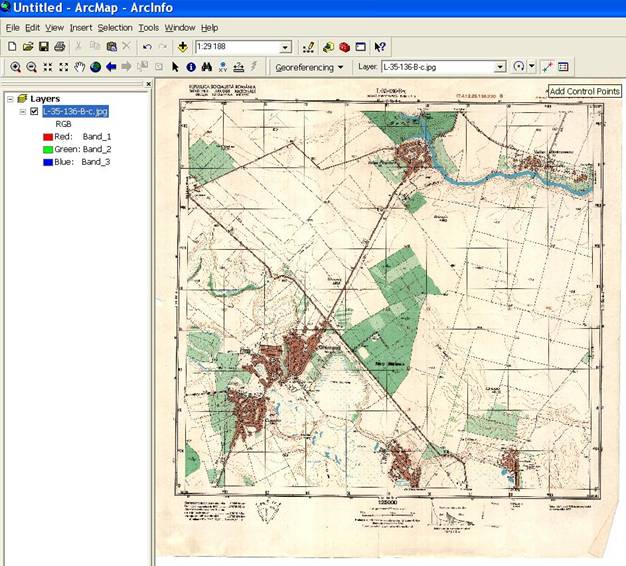This screenshot has width=626, height=566.
Task: Collapse the Layers tree group
Action: [10, 99]
